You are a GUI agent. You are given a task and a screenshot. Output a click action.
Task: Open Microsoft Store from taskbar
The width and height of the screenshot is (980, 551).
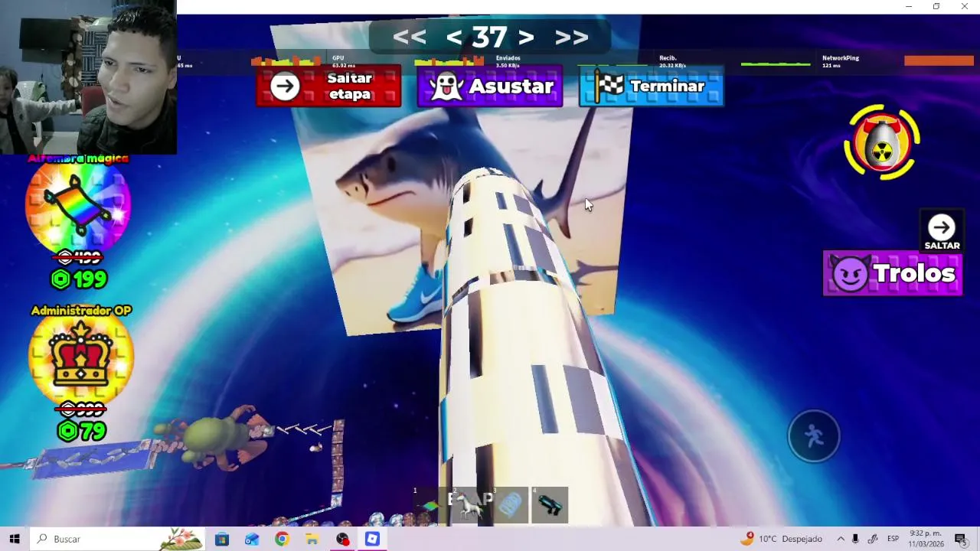(222, 539)
